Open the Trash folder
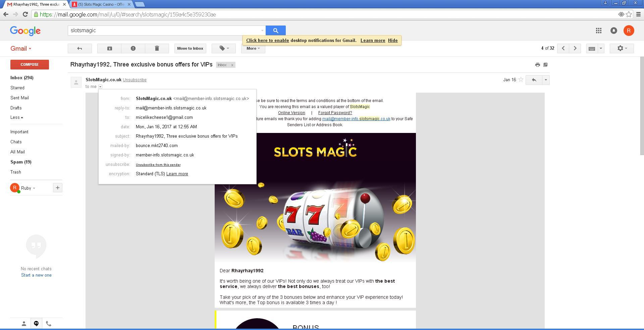 click(15, 172)
